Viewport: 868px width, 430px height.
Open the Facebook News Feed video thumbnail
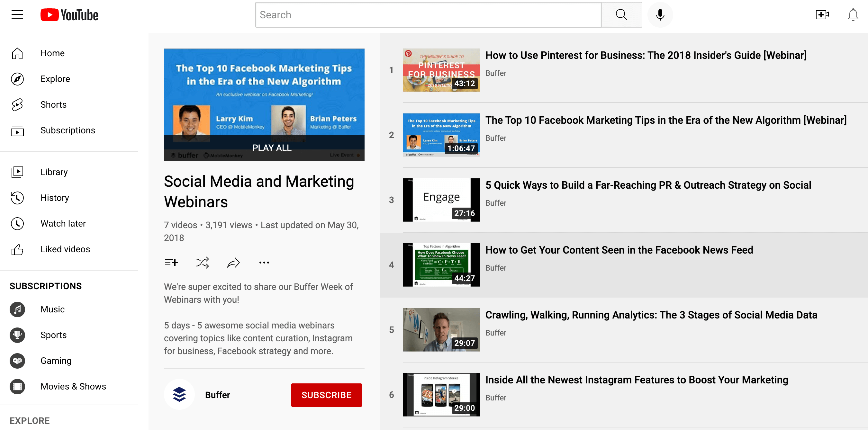coord(441,265)
